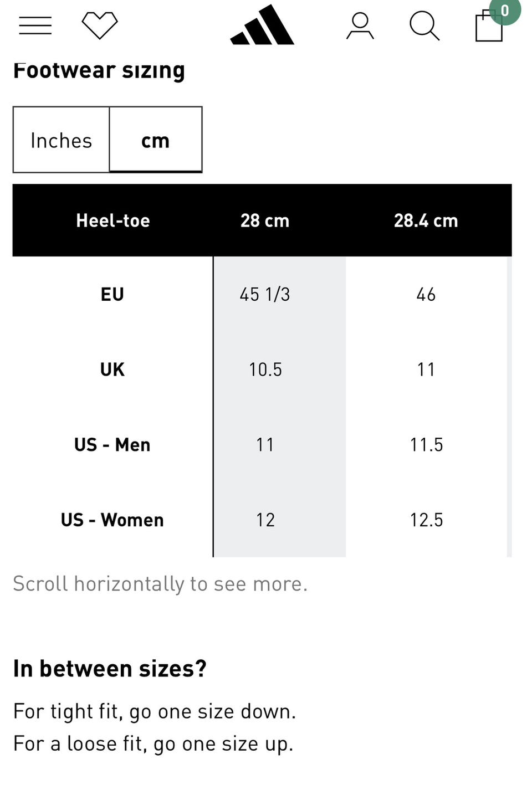The width and height of the screenshot is (532, 785).
Task: Go to adidas home via logo
Action: [262, 25]
